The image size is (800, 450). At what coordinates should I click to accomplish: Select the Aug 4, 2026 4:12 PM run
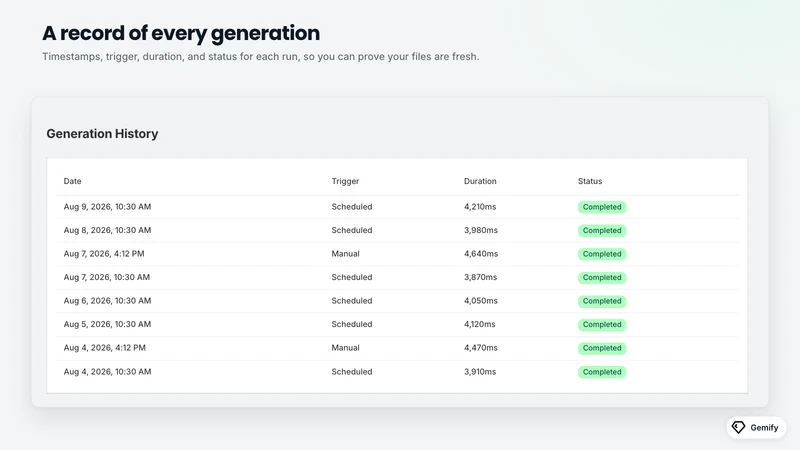[397, 347]
